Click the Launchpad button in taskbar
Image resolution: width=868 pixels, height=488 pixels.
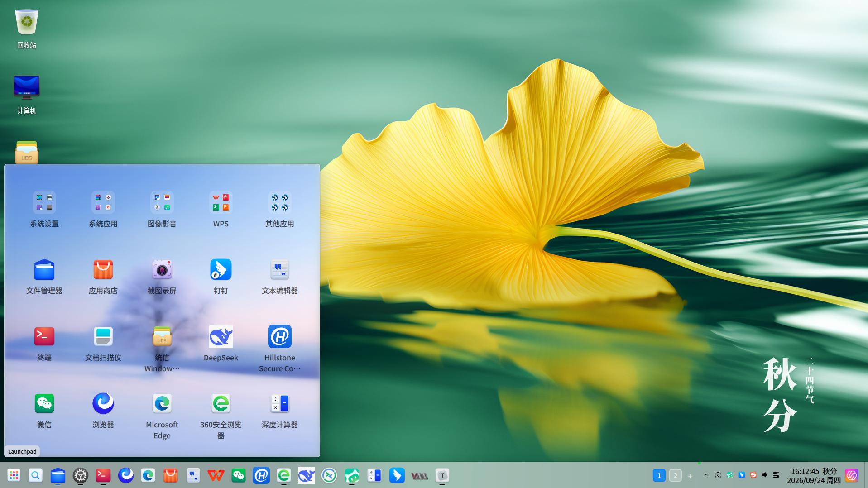[x=14, y=475]
